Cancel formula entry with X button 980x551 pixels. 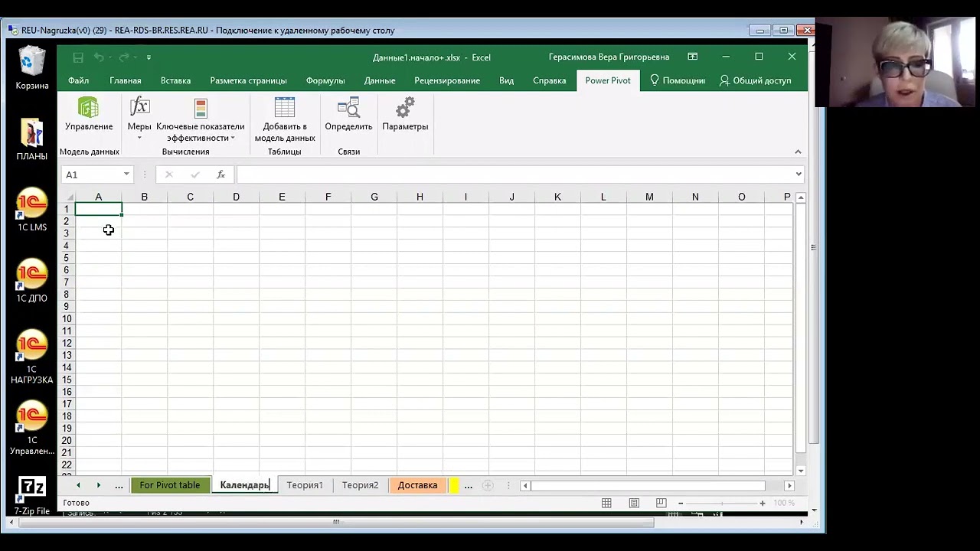tap(168, 174)
